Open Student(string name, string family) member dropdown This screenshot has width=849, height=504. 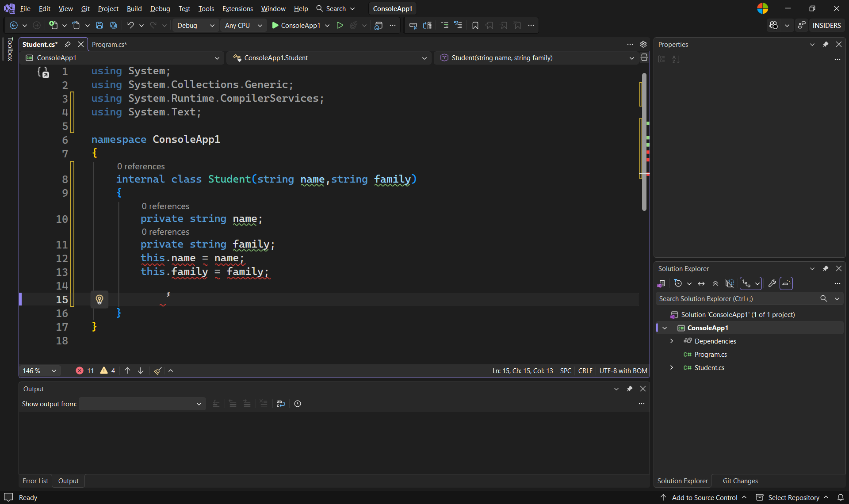coord(537,58)
